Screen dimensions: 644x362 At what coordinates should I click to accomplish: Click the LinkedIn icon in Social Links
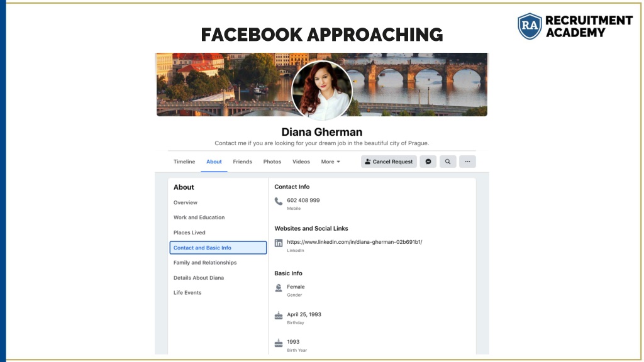click(279, 243)
